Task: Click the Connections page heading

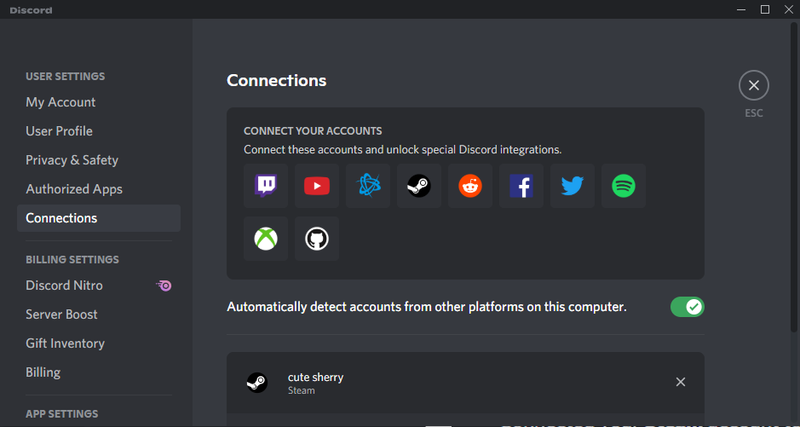Action: pyautogui.click(x=277, y=81)
